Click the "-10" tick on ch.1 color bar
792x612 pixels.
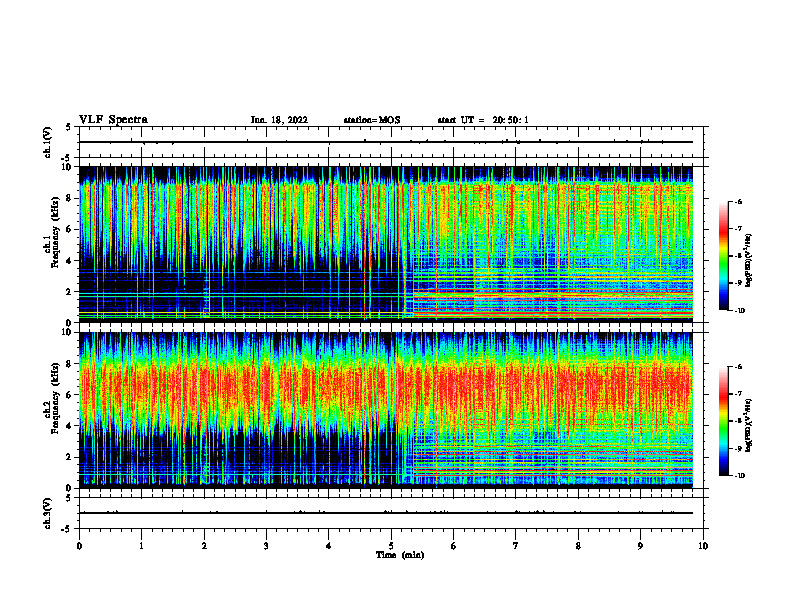click(739, 311)
